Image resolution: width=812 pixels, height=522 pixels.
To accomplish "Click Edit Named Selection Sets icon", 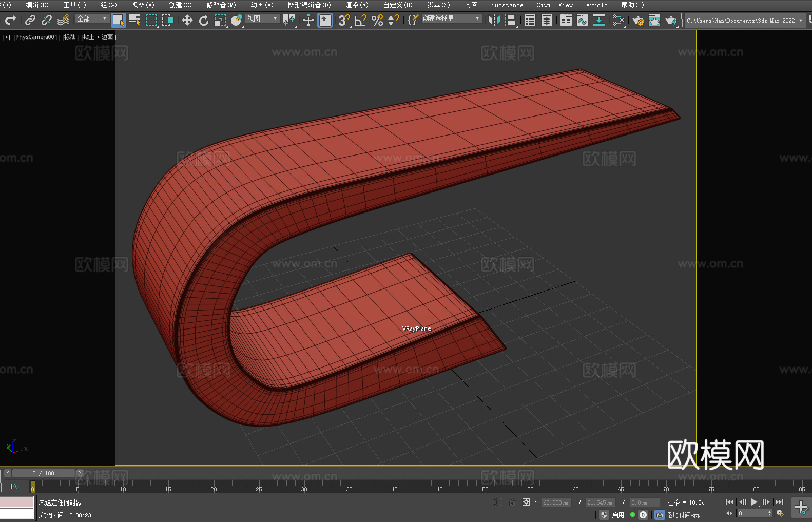I will 413,20.
